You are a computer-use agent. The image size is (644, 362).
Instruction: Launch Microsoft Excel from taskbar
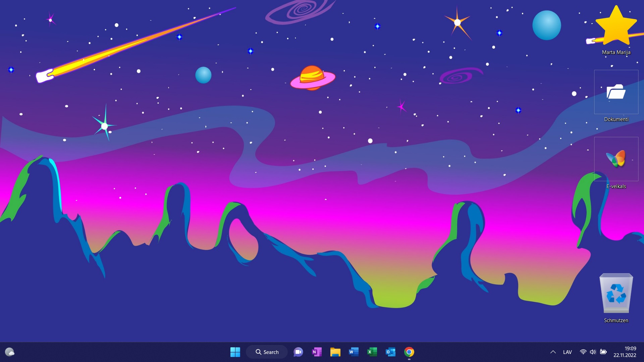pos(372,352)
